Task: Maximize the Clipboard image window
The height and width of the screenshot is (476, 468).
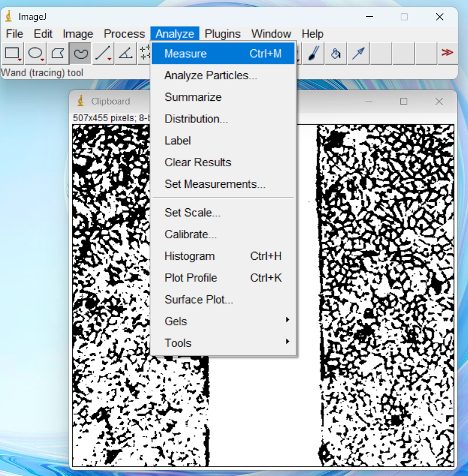Action: [404, 101]
